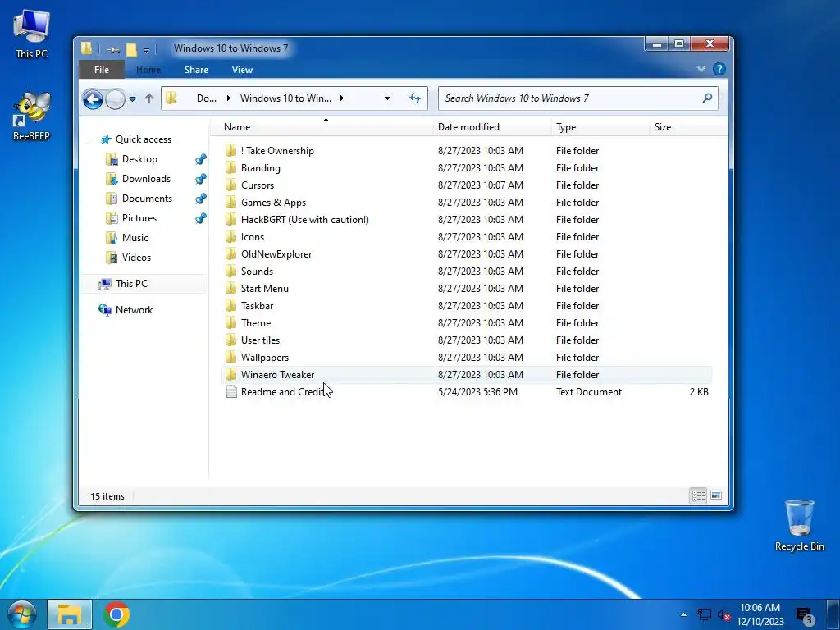Click the Back navigation arrow
This screenshot has height=630, width=840.
click(93, 98)
